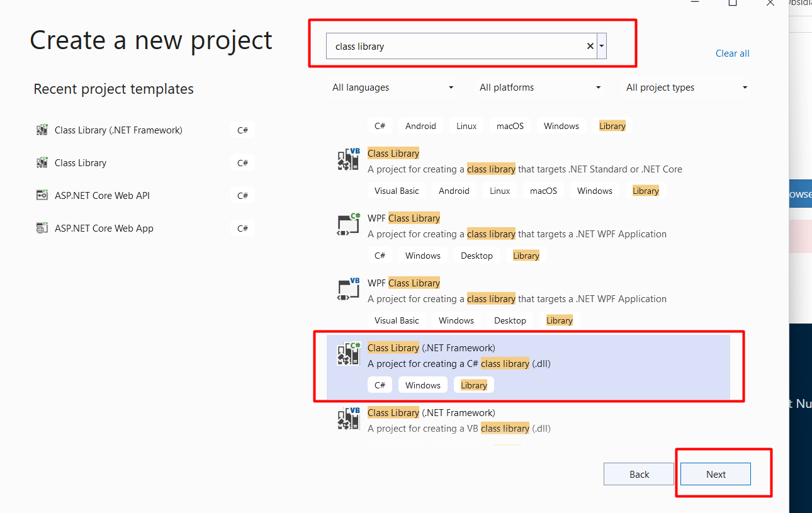812x513 pixels.
Task: Click the Back button
Action: (639, 475)
